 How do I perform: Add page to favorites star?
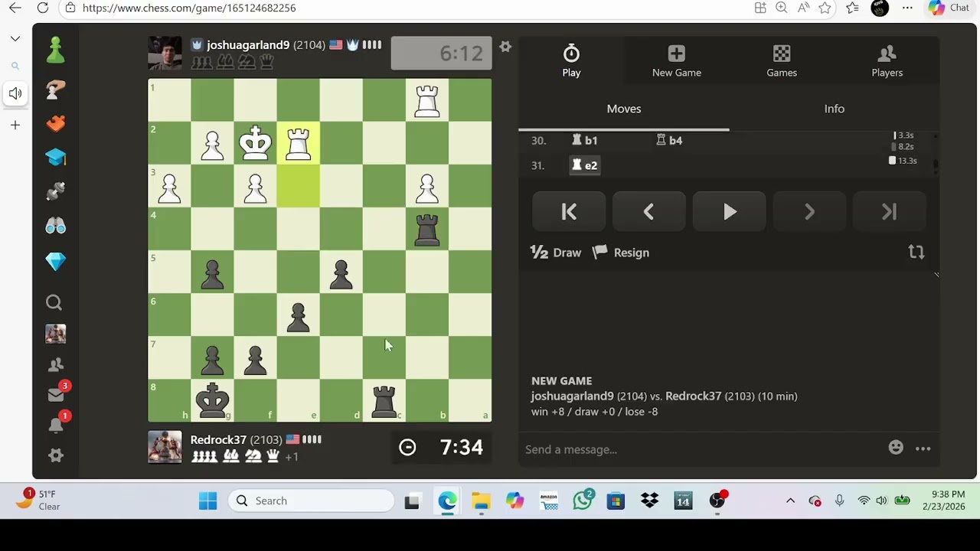click(x=825, y=8)
